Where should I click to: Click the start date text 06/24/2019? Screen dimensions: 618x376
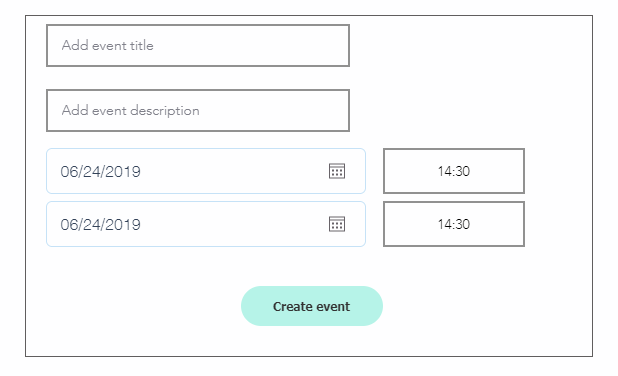pos(101,171)
